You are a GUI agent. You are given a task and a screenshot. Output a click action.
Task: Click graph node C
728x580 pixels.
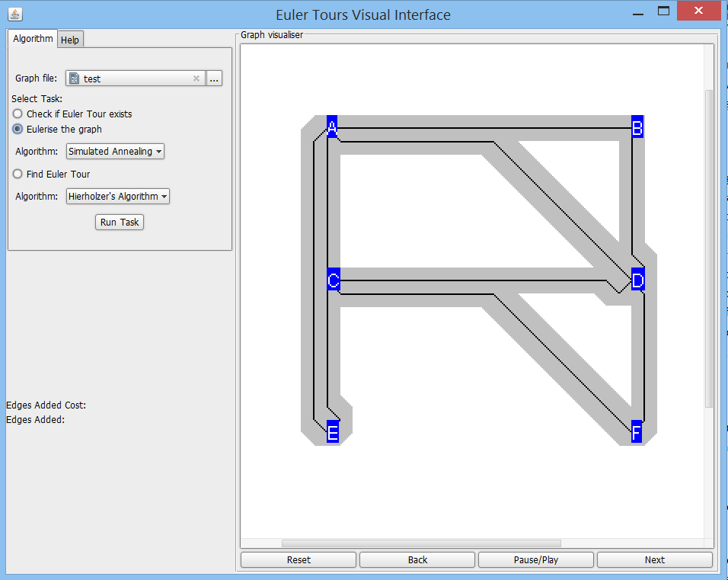coord(334,279)
